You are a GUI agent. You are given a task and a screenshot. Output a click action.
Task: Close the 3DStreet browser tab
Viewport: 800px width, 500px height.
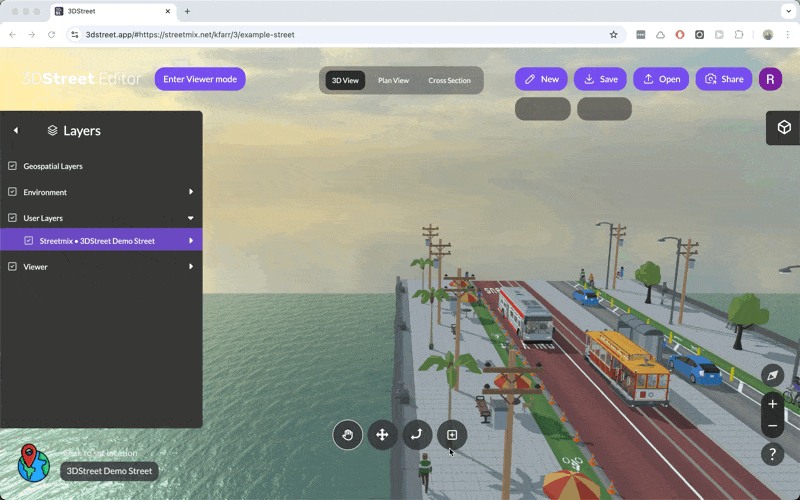(x=167, y=11)
